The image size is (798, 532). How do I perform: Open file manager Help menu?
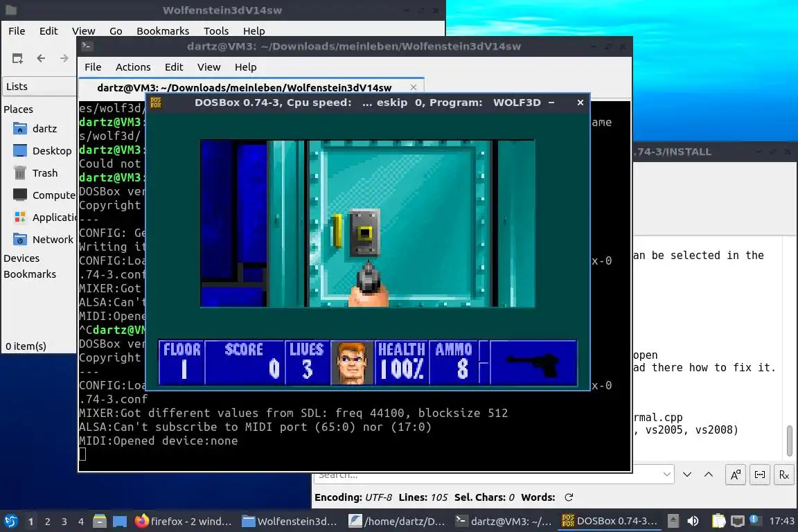pos(254,31)
